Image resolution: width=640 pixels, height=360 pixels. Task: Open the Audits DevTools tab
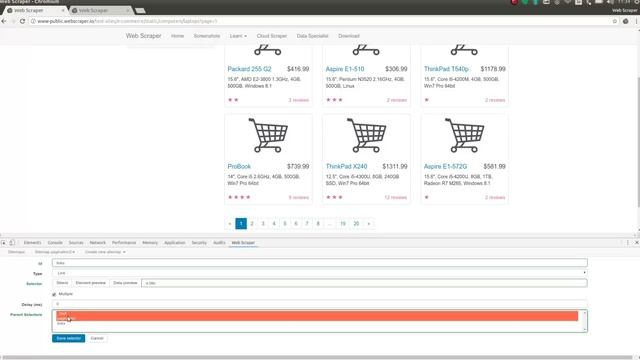(x=219, y=242)
